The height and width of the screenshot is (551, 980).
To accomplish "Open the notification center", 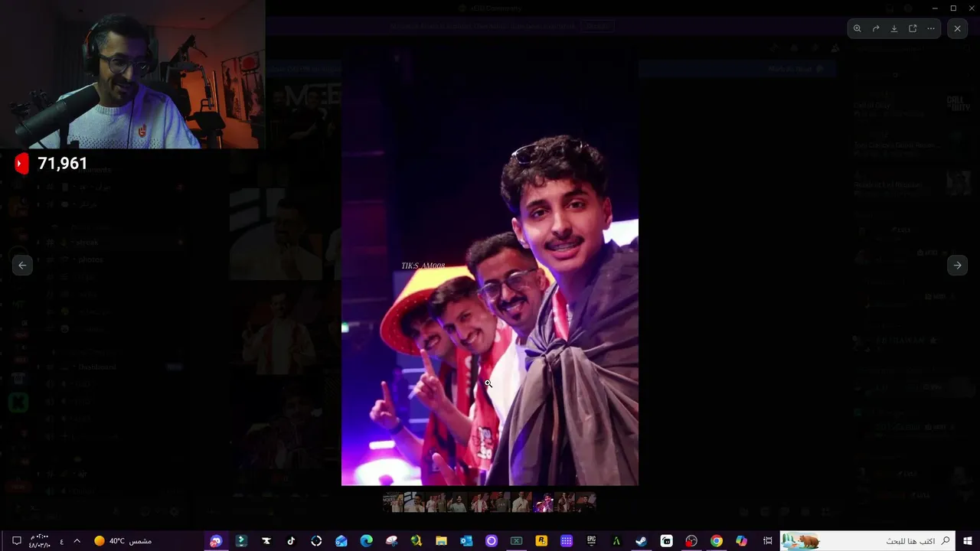I will 16,541.
